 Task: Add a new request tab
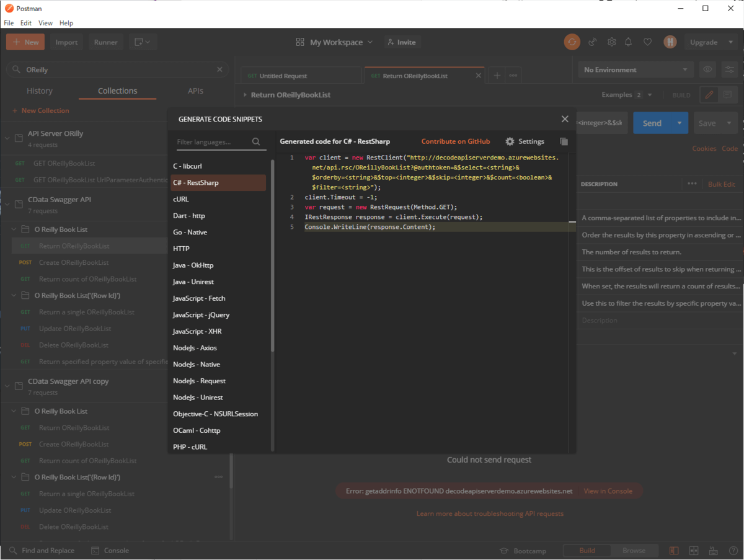click(x=497, y=76)
